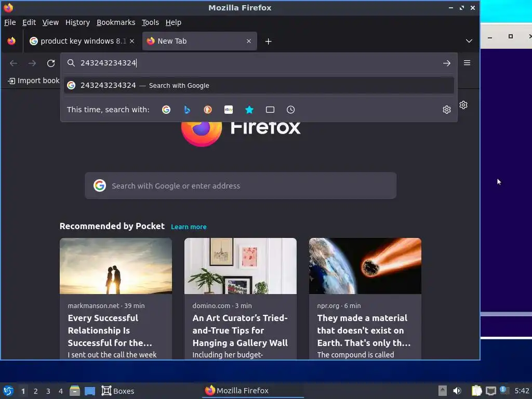Click the address bar containing 243243234324
This screenshot has width=532, height=399.
click(x=259, y=63)
